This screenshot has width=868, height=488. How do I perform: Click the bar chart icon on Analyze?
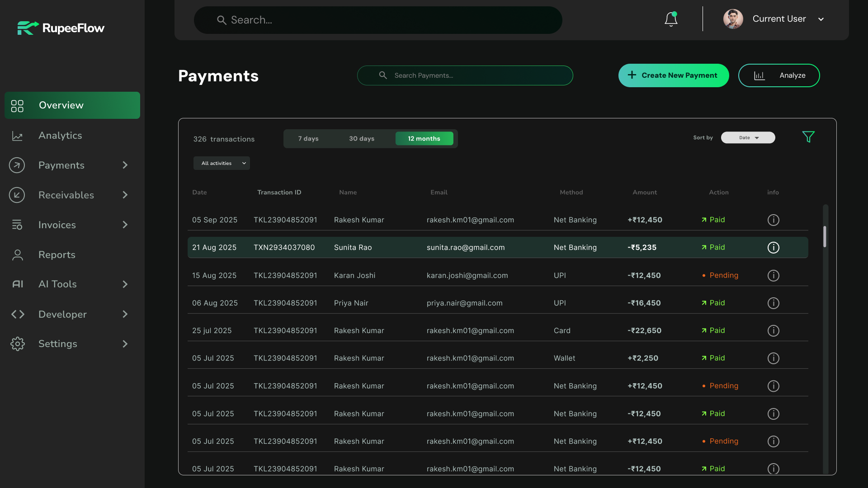pos(759,75)
